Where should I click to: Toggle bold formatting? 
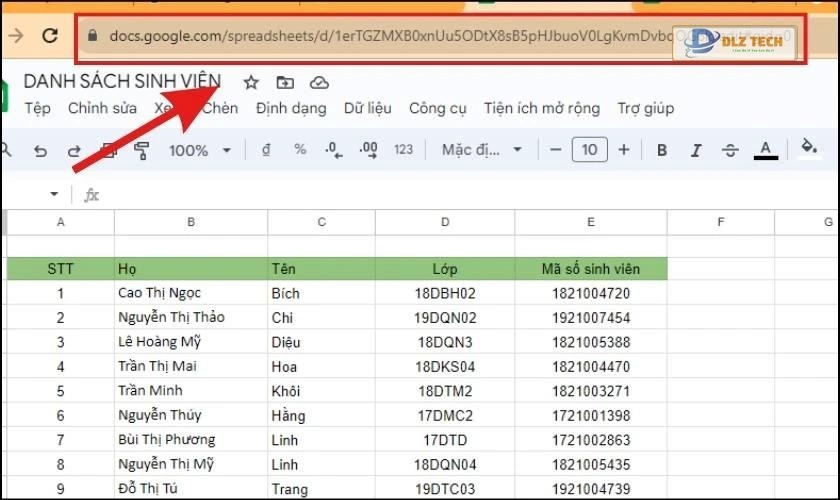(x=662, y=151)
